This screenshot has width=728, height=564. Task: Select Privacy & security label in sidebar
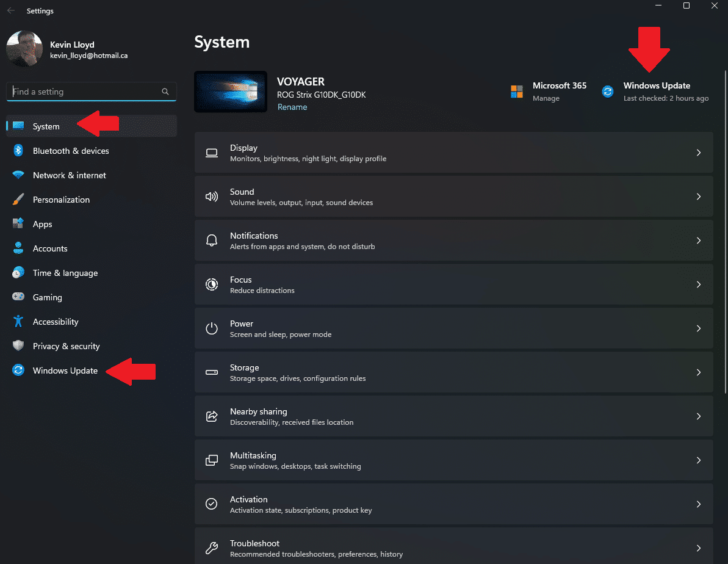[x=67, y=346]
